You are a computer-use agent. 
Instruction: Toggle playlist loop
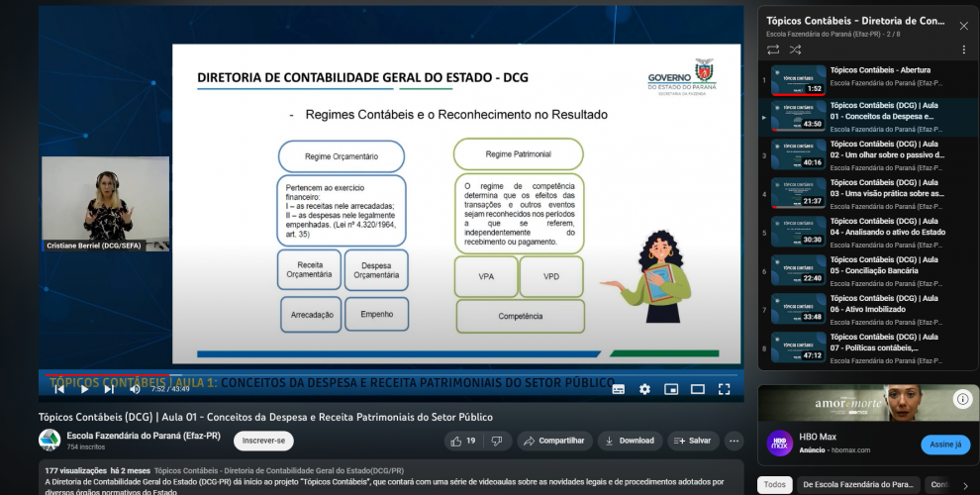coord(773,49)
